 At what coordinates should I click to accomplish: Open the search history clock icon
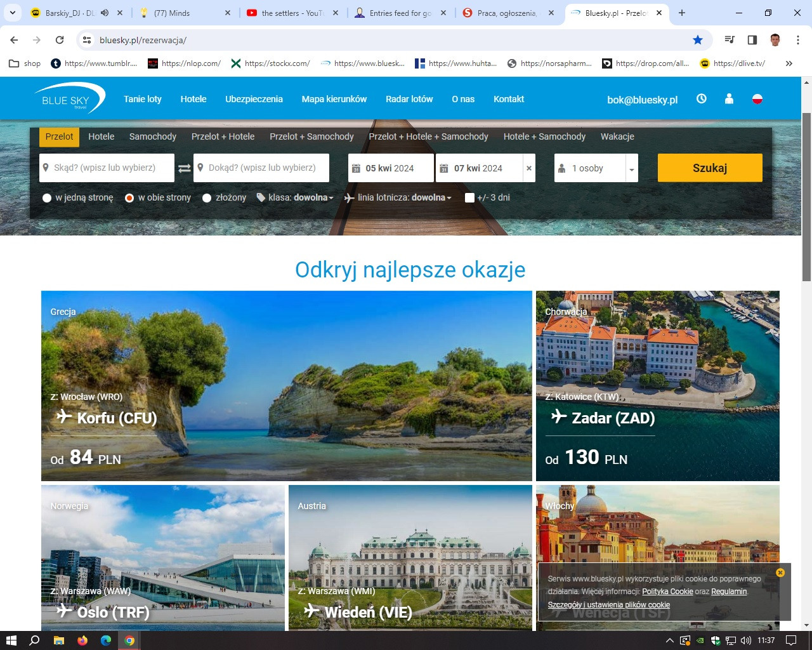[701, 99]
